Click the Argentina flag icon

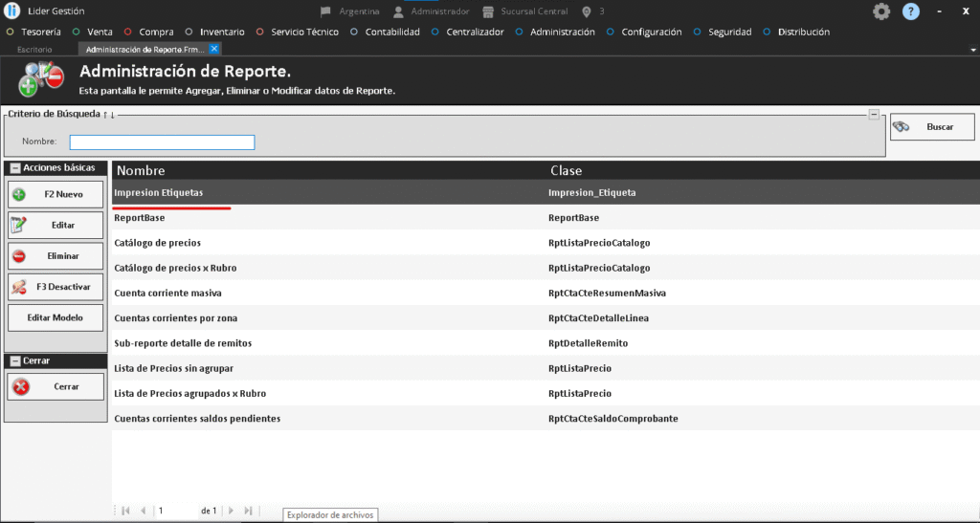(325, 11)
